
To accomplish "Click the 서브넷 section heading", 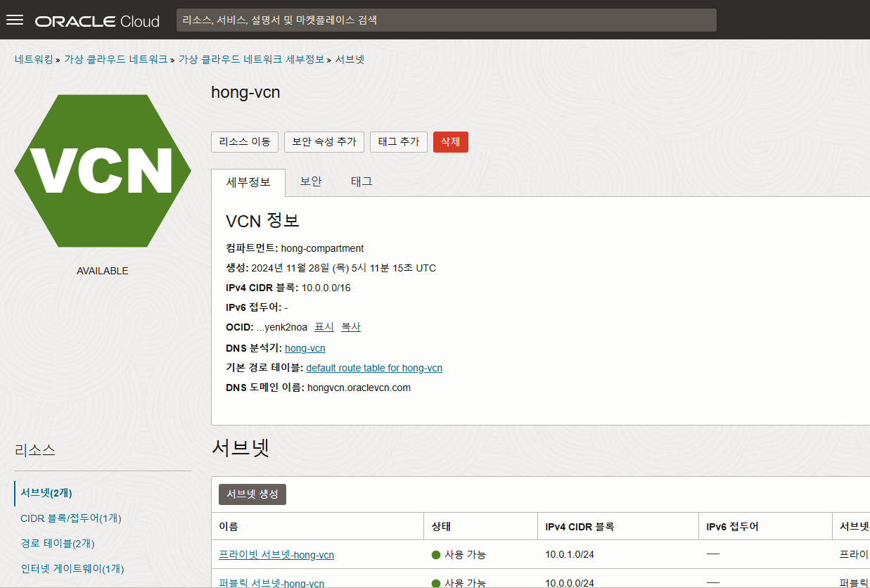I will 241,448.
